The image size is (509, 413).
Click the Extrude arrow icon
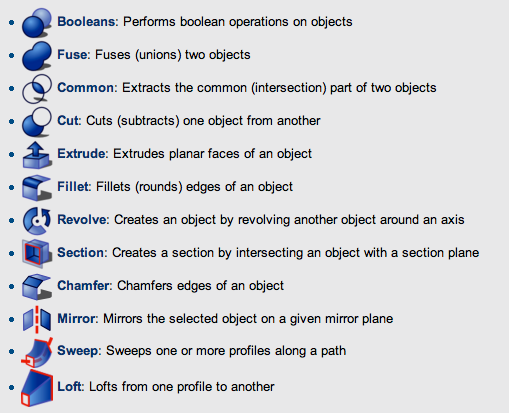[37, 154]
